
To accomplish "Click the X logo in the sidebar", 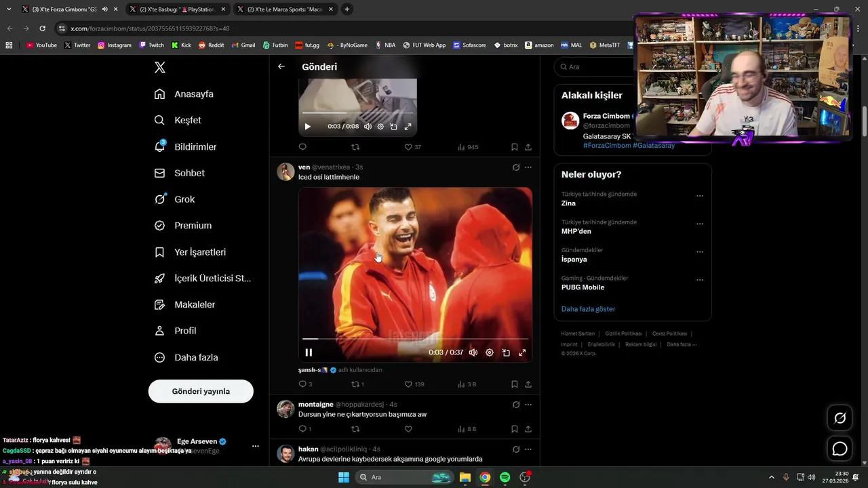I will pyautogui.click(x=159, y=67).
